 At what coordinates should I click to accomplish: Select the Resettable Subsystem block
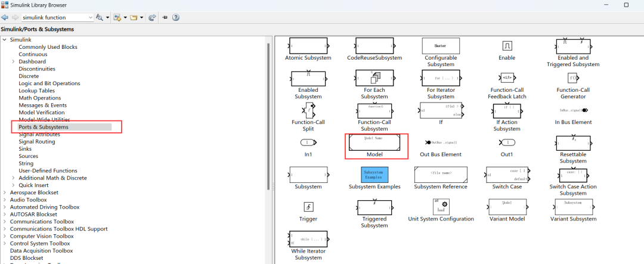point(573,142)
